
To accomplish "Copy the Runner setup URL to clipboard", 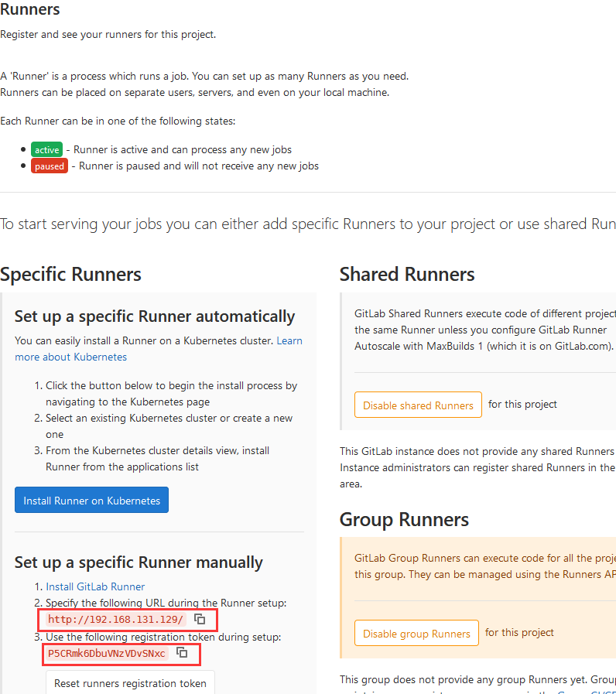I will point(200,619).
